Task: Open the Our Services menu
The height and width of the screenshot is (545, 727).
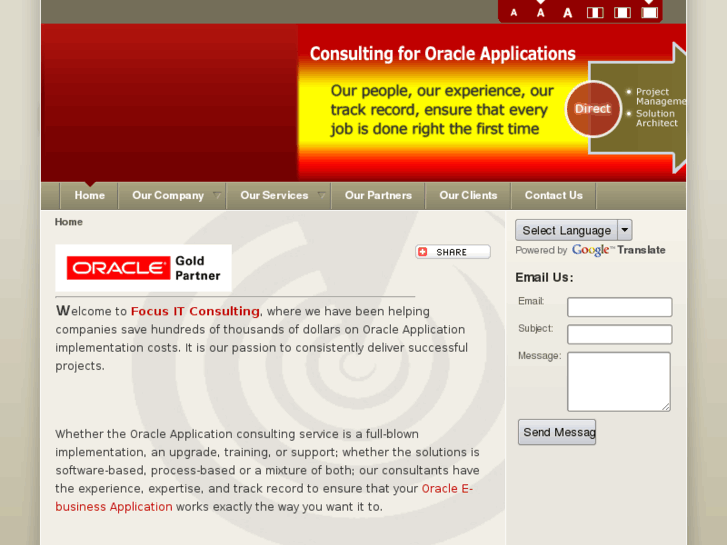Action: pos(274,196)
